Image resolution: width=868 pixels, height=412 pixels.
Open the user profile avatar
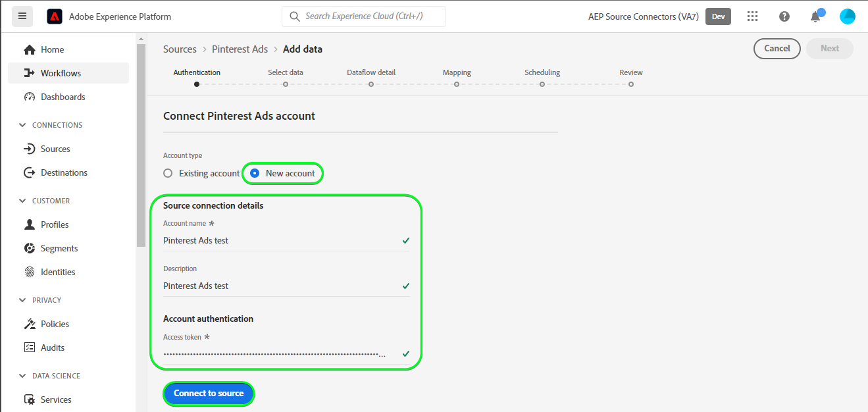pos(848,16)
